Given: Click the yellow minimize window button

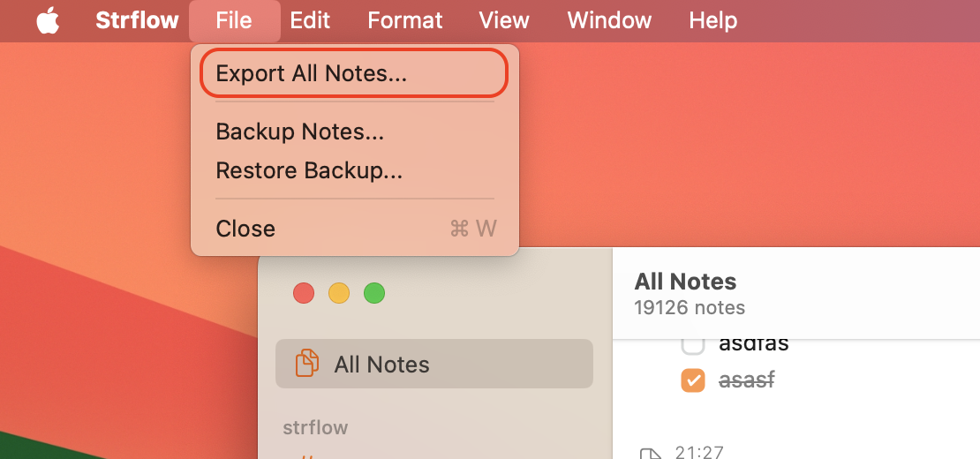Looking at the screenshot, I should pos(339,293).
